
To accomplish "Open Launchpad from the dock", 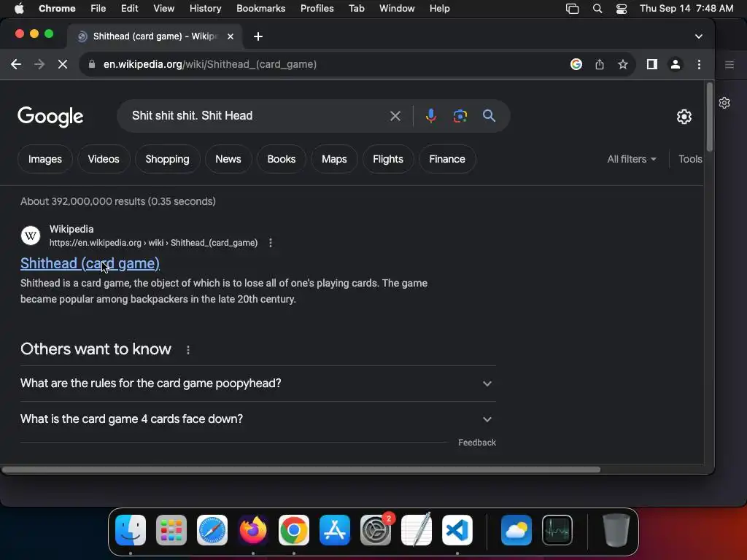I will tap(171, 530).
